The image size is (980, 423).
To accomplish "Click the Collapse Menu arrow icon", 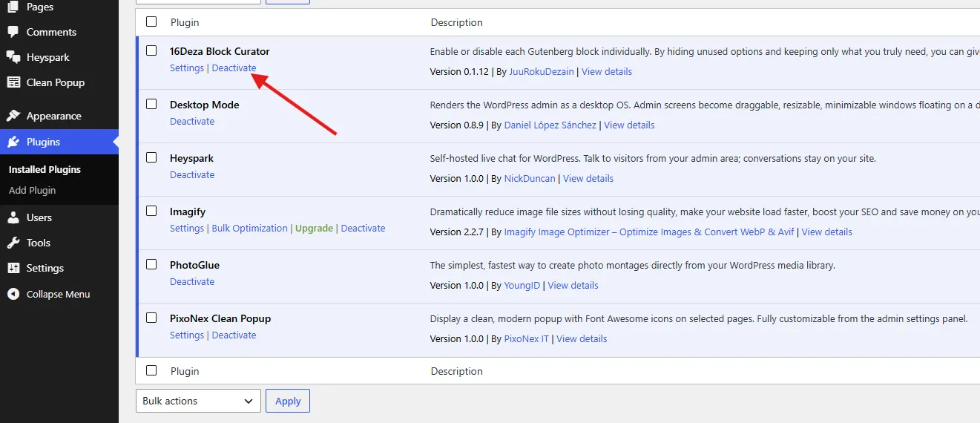I will [x=13, y=294].
